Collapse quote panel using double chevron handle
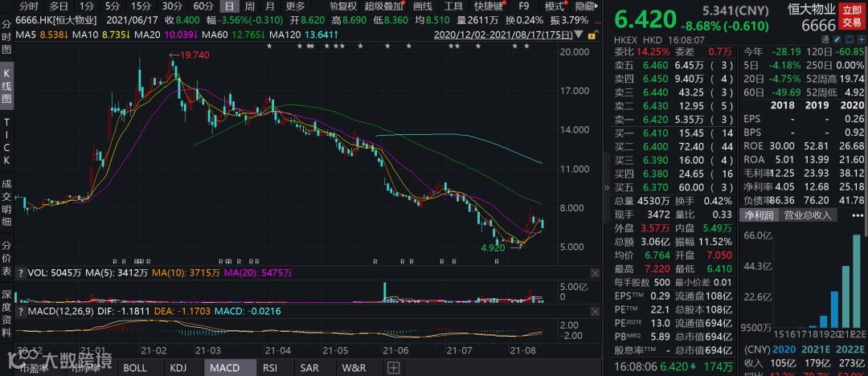Screen dimensions: 868x376 pos(608,188)
